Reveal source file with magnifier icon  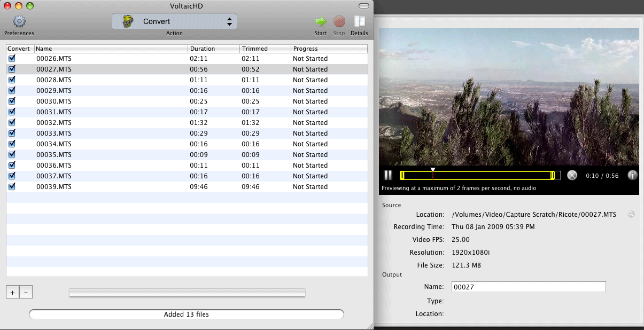631,214
